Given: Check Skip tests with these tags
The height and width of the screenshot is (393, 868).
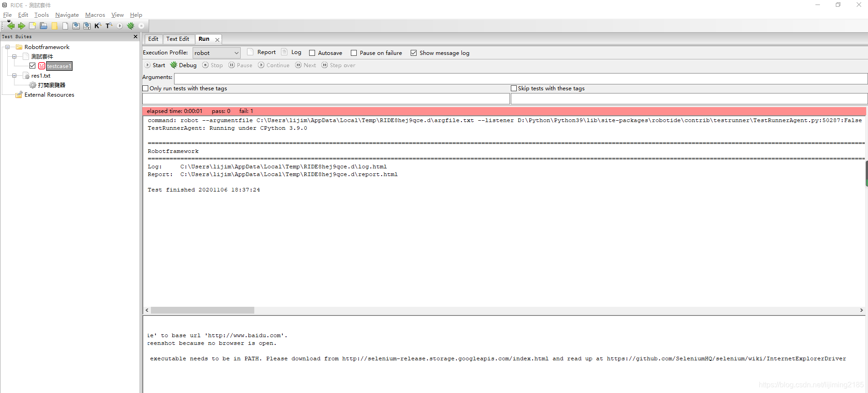Looking at the screenshot, I should [514, 88].
